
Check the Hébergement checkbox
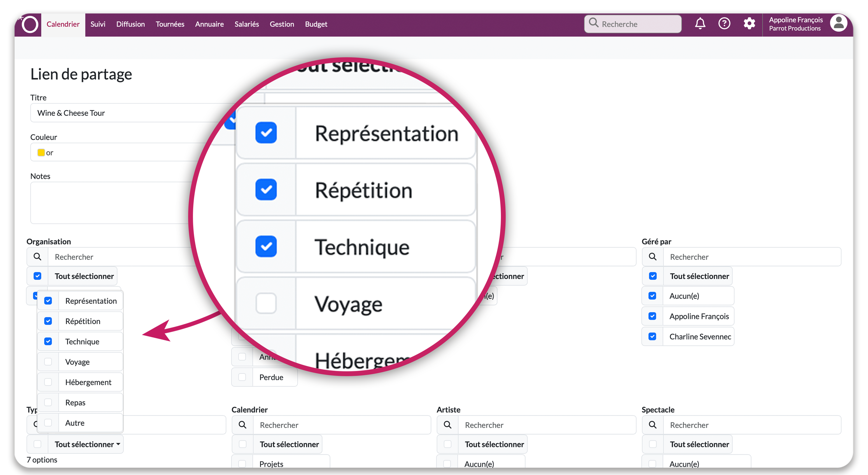[x=48, y=382]
